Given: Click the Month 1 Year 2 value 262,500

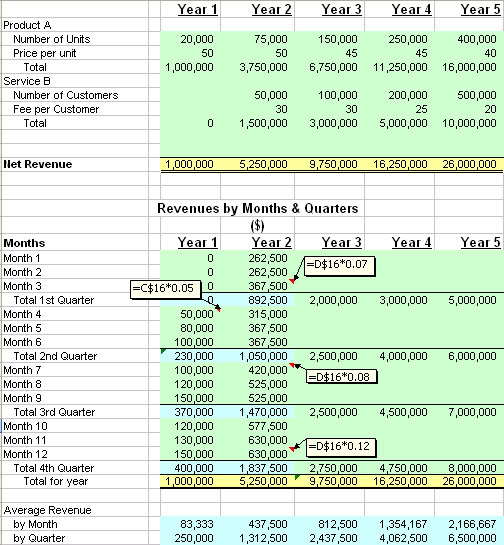Looking at the screenshot, I should [x=268, y=258].
